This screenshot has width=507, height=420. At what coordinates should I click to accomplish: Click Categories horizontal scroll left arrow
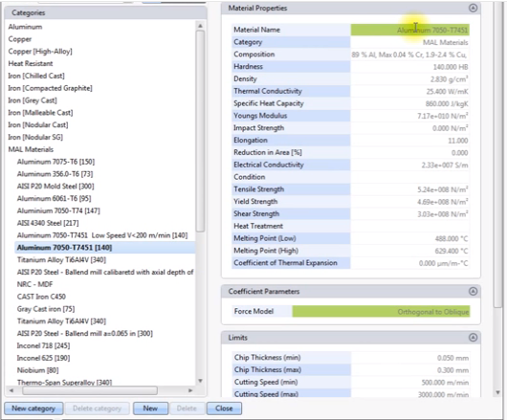click(x=11, y=390)
